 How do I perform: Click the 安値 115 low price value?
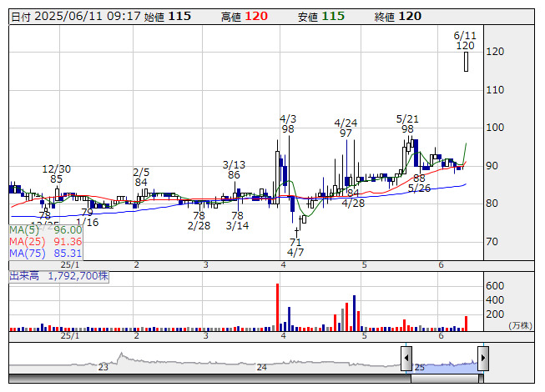point(321,17)
